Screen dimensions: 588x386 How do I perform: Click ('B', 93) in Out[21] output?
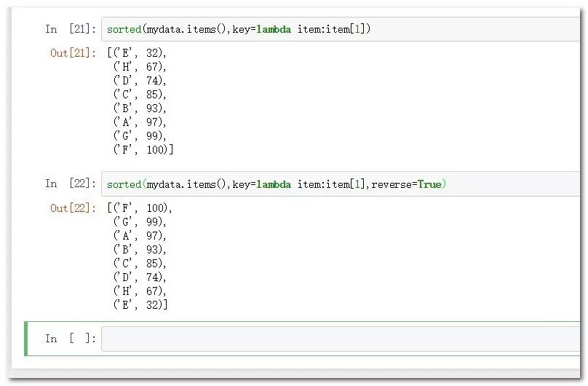(x=140, y=109)
